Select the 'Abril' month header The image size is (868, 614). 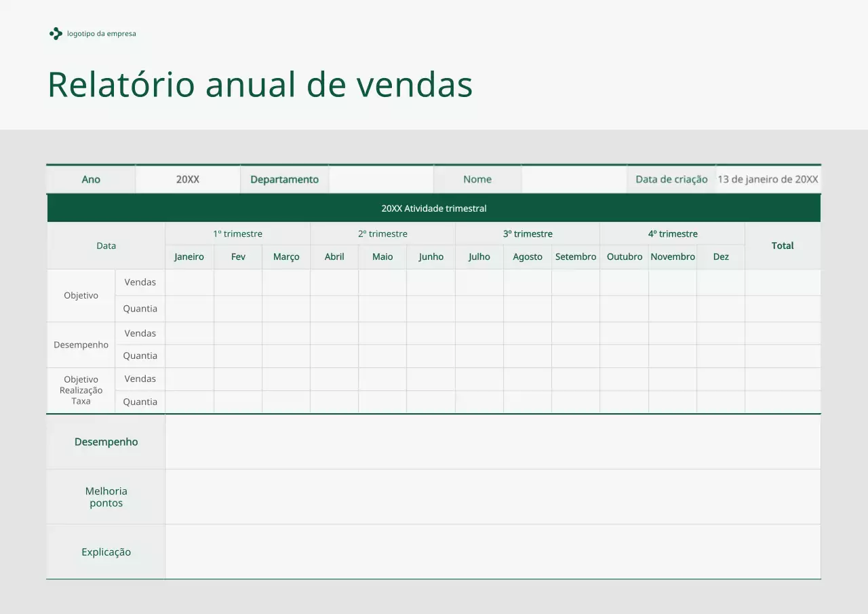(334, 256)
